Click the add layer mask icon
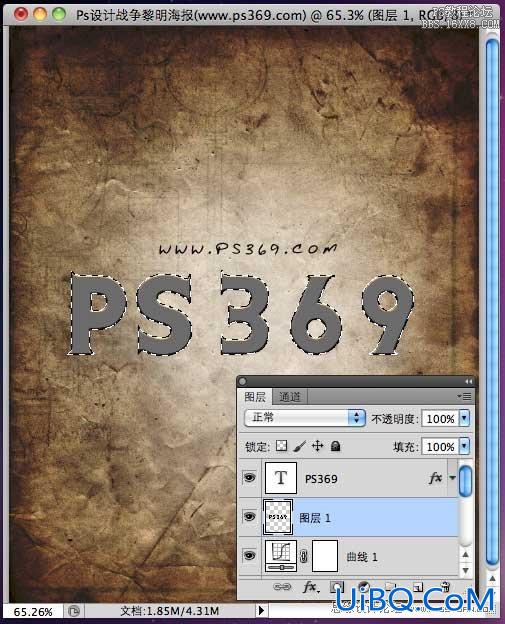The width and height of the screenshot is (505, 624). tap(337, 587)
